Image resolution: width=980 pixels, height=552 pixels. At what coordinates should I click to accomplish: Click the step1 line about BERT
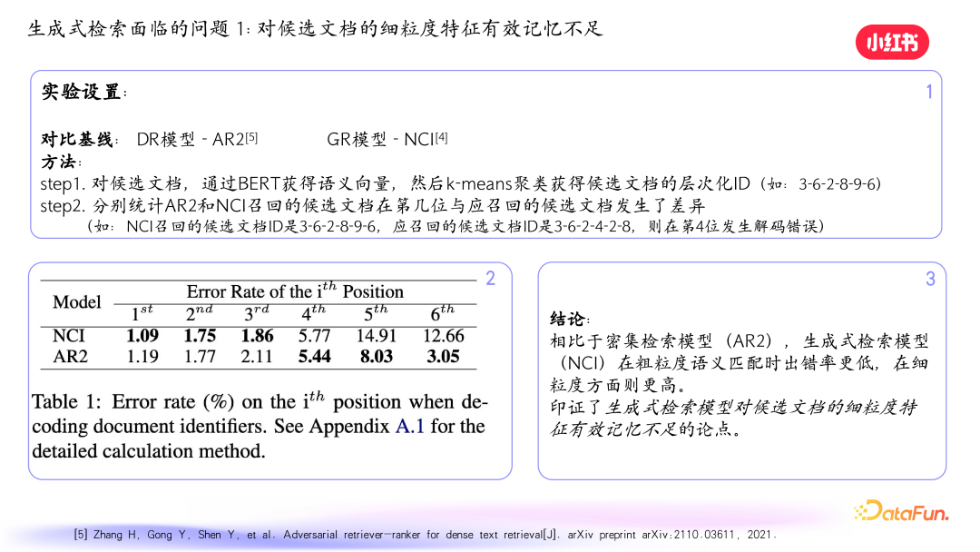tap(318, 183)
